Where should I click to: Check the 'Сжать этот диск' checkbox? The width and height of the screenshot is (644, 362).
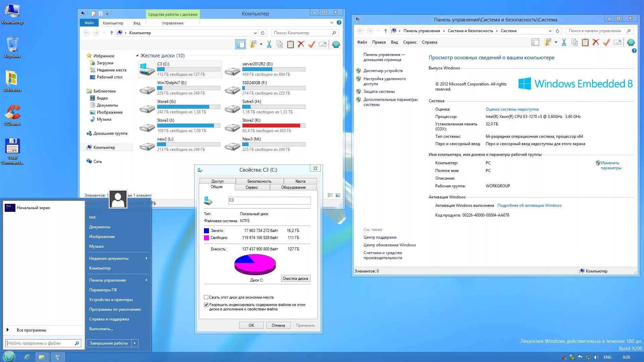[206, 297]
